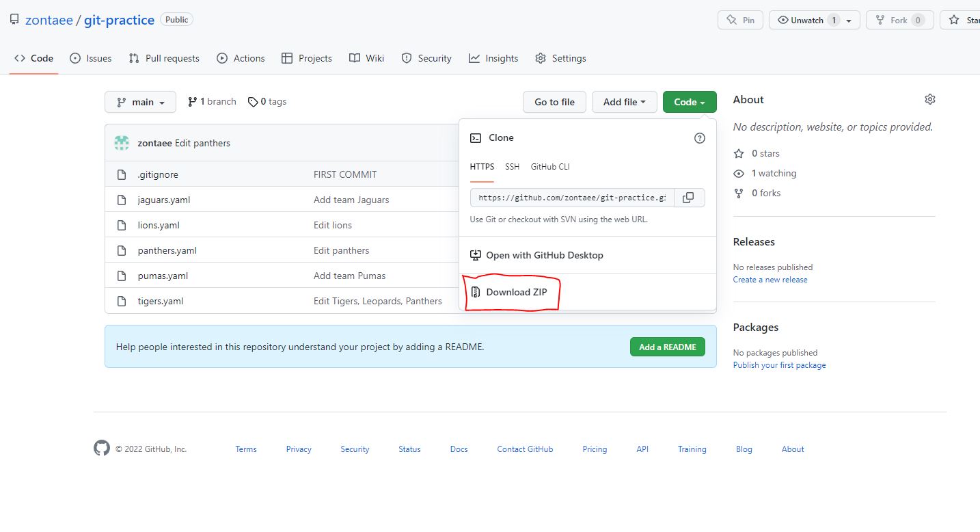
Task: Open the Insights tab
Action: point(493,58)
